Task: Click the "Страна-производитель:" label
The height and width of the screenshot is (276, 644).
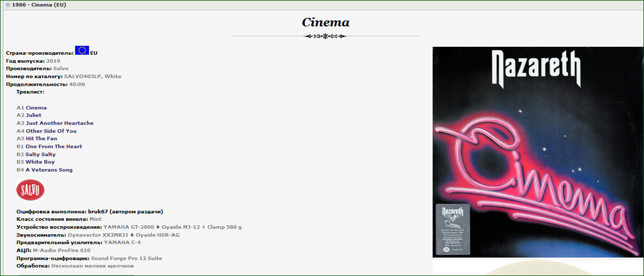Action: tap(39, 53)
